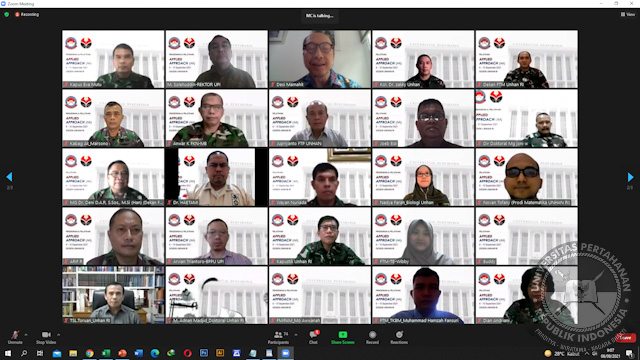Open the Windows notification center icon

point(630,353)
